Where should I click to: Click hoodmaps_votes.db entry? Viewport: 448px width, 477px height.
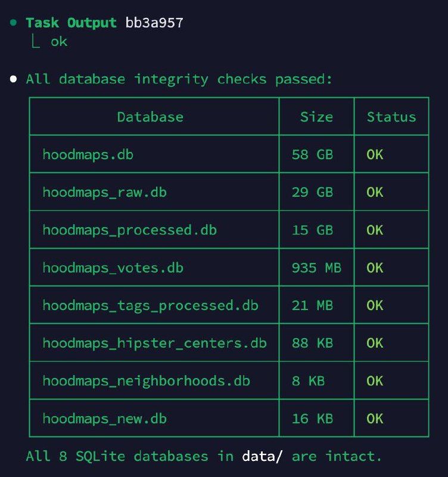(x=113, y=268)
